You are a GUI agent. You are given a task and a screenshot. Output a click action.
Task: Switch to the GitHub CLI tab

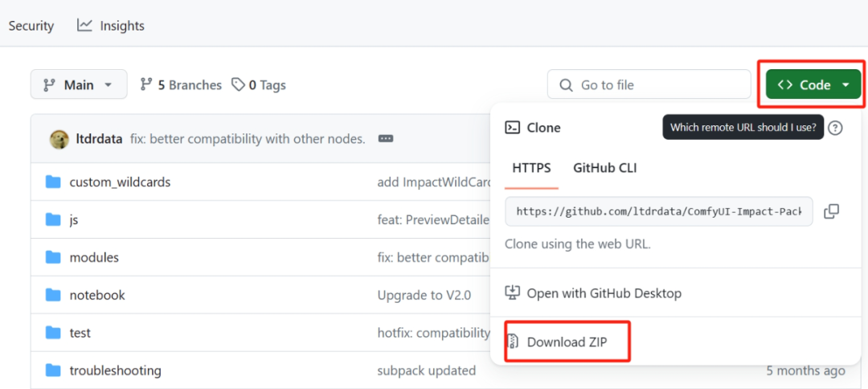click(x=604, y=168)
